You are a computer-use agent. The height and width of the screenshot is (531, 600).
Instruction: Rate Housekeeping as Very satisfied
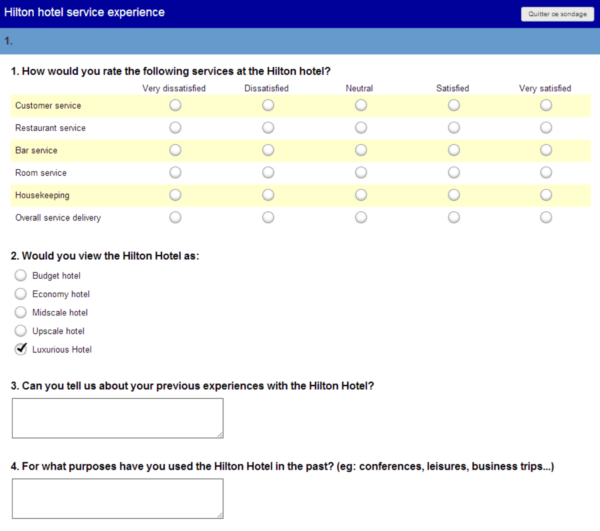tap(546, 195)
